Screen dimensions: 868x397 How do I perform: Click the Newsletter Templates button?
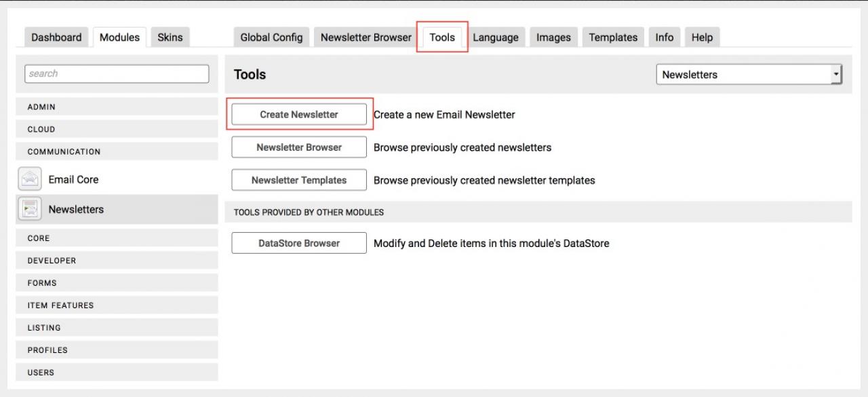pos(299,181)
